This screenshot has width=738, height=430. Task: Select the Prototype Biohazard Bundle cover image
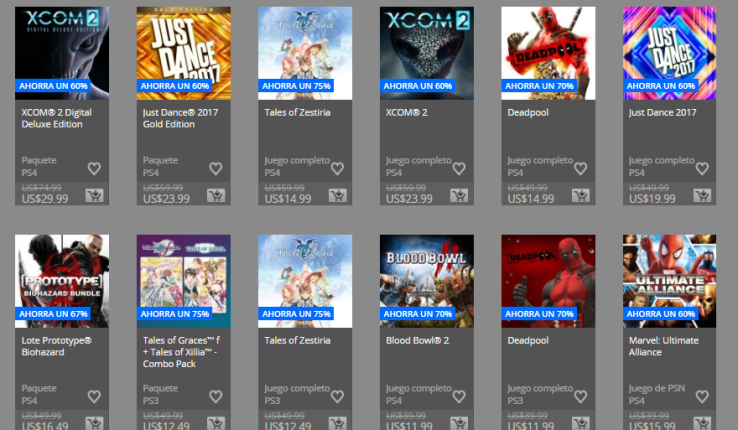(x=62, y=281)
